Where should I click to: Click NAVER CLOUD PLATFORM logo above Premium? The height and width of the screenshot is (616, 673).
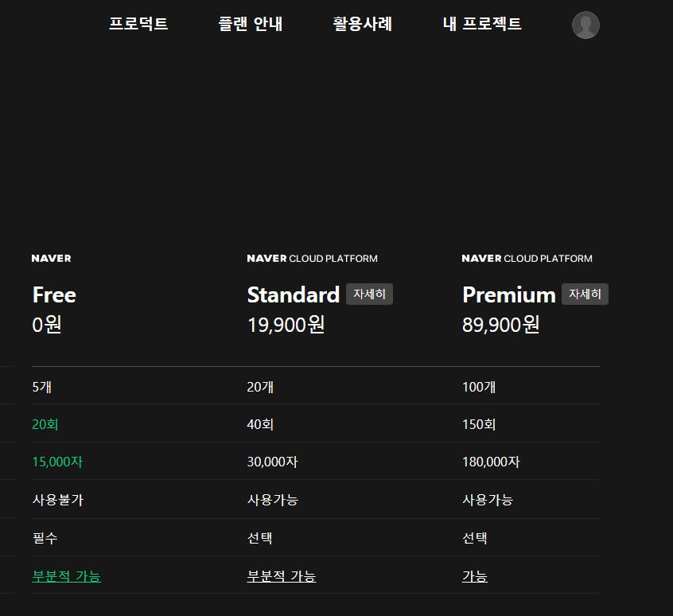point(527,259)
